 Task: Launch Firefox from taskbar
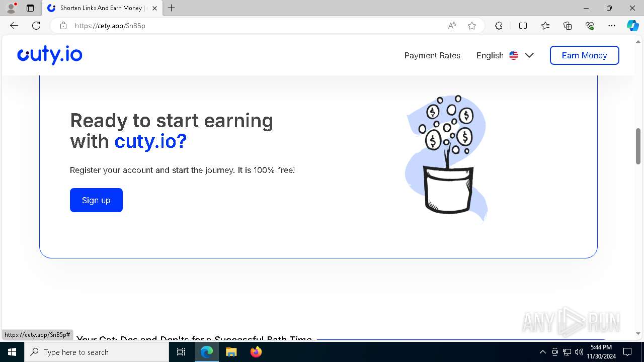click(256, 352)
